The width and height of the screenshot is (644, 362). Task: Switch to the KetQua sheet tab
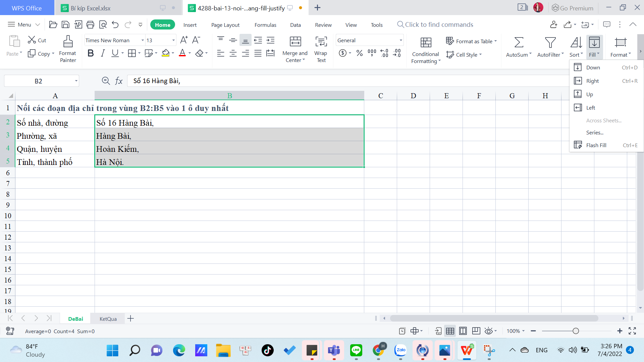click(x=108, y=319)
